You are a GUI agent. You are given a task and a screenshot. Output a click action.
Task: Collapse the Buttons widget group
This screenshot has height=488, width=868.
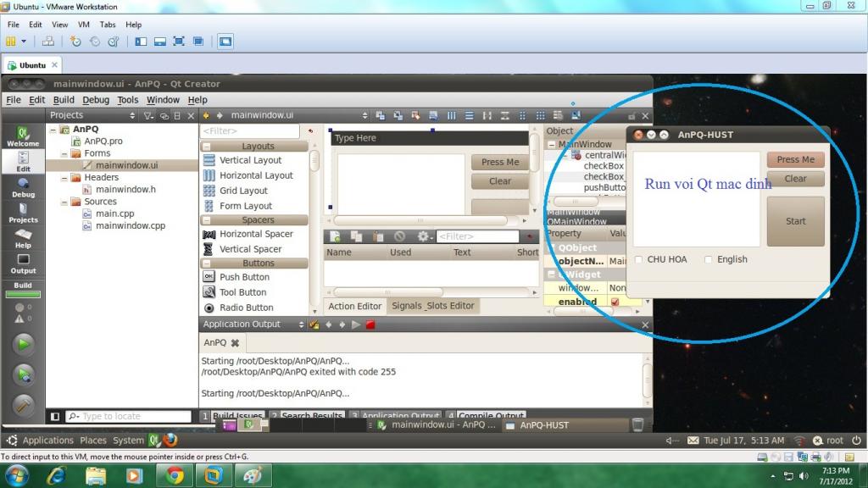point(207,263)
